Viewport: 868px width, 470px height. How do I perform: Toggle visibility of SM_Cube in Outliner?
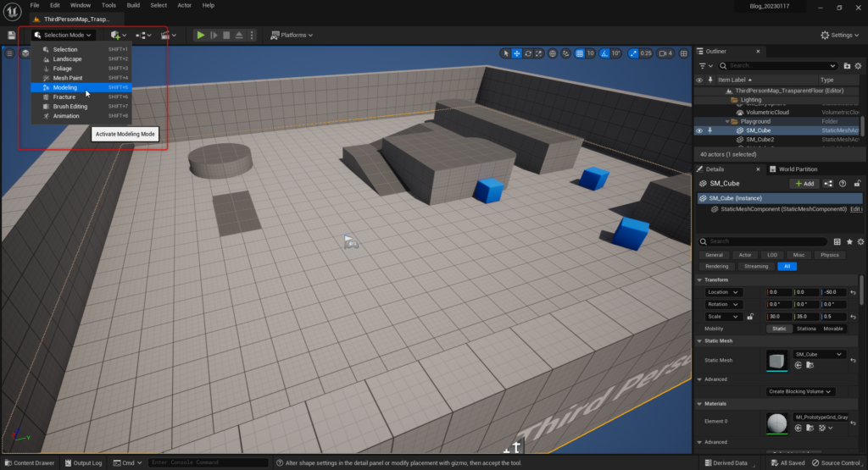point(699,130)
